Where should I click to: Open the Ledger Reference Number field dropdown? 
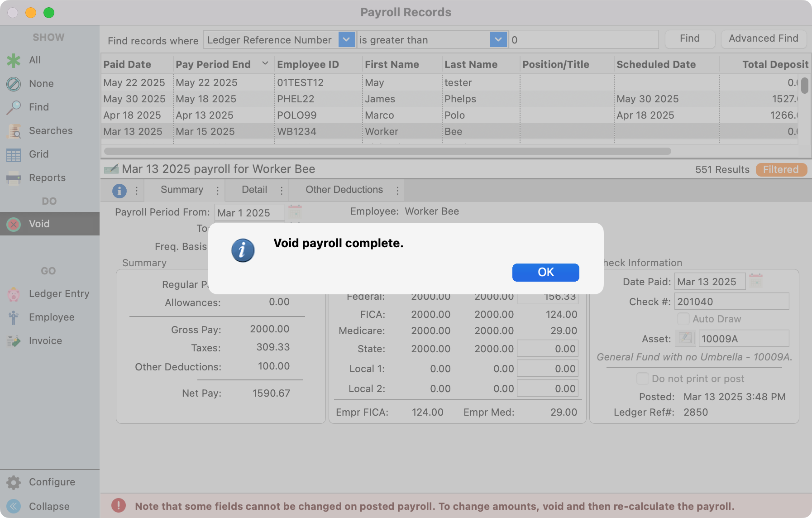click(346, 39)
